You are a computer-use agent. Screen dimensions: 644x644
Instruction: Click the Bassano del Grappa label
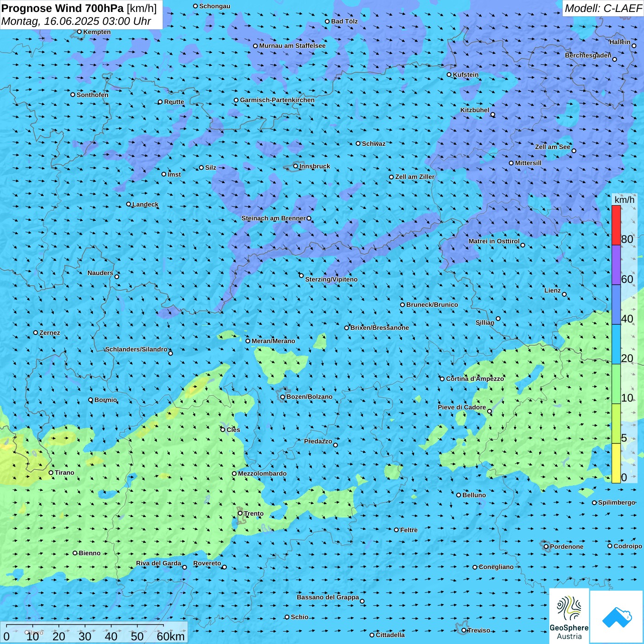click(328, 597)
